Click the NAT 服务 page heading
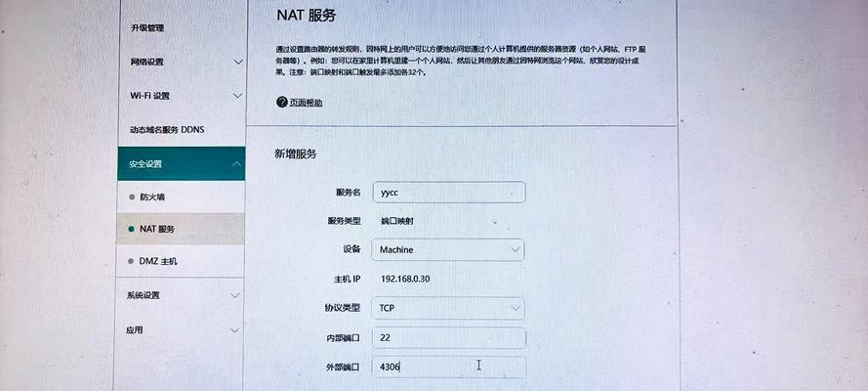 (x=307, y=16)
